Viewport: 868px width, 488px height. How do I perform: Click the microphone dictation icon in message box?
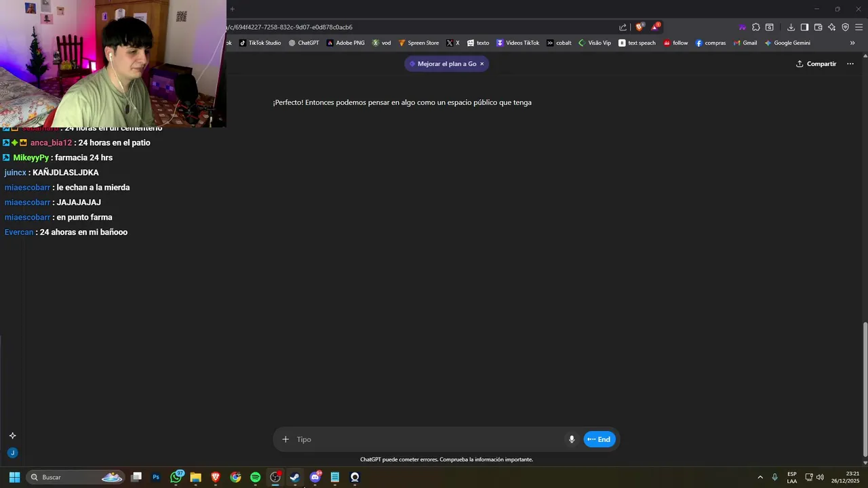click(x=572, y=439)
